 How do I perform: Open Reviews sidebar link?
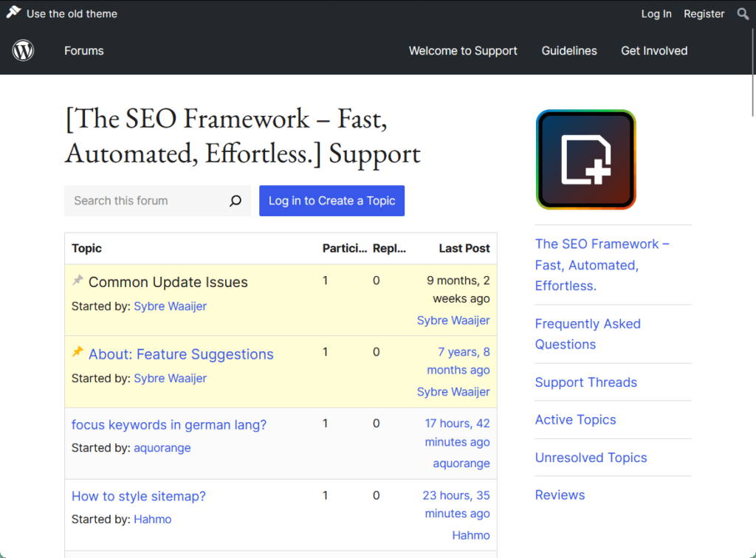tap(560, 495)
